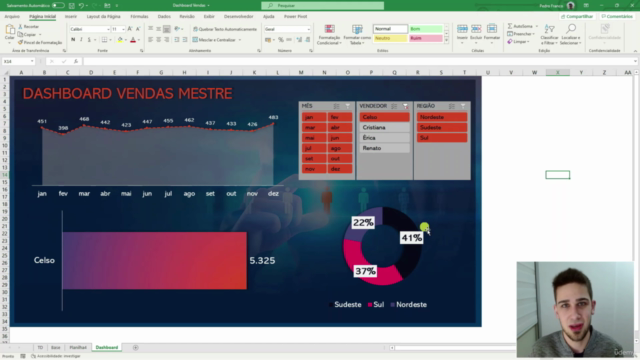Switch to the Layout da Página tab
640x360 pixels.
tap(103, 16)
